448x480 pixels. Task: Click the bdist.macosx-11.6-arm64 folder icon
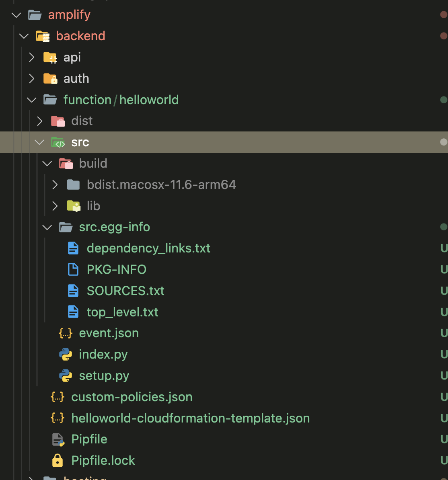(x=73, y=185)
